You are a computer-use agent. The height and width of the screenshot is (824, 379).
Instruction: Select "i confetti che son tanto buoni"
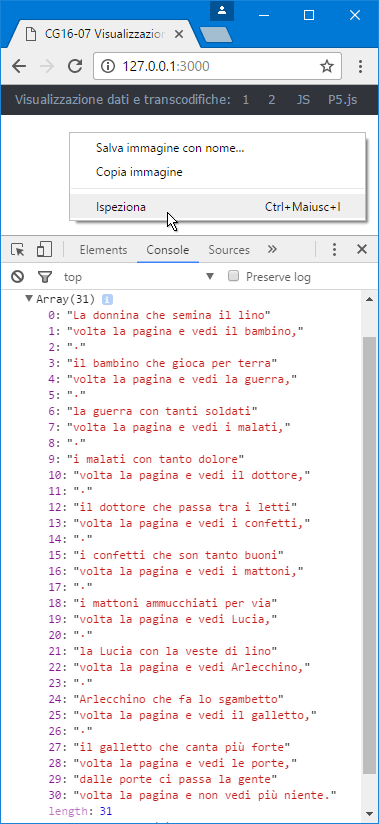coord(179,554)
